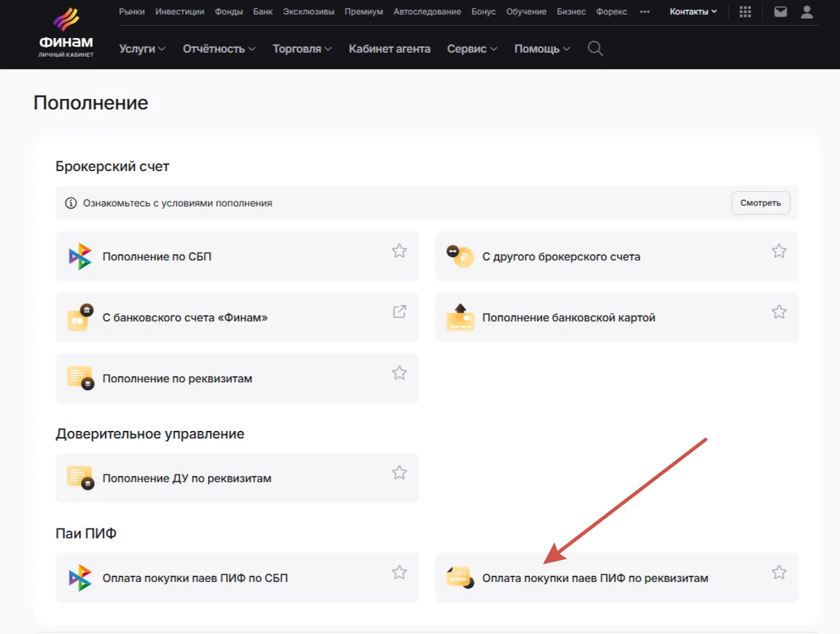Click the card icon for Пополнение банковской картой
This screenshot has width=840, height=634.
point(460,317)
